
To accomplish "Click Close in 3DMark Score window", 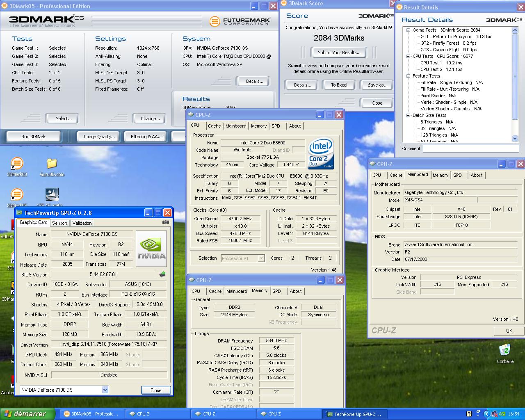I will (377, 103).
